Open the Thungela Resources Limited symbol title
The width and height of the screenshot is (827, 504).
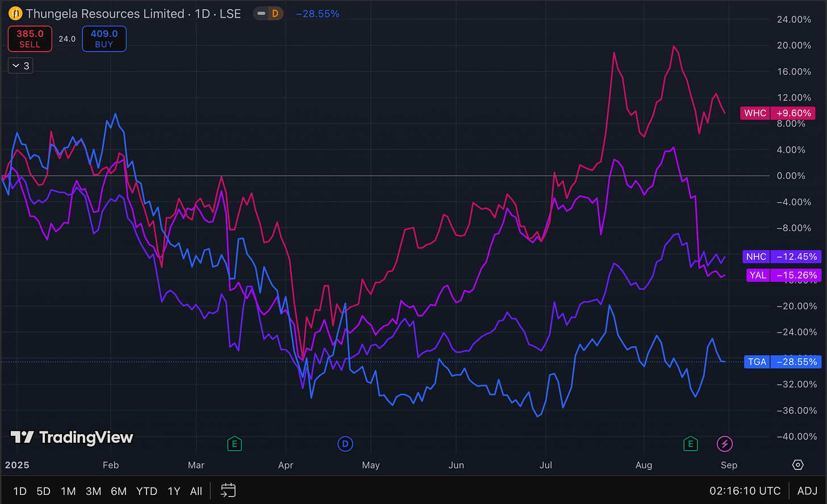tap(133, 14)
